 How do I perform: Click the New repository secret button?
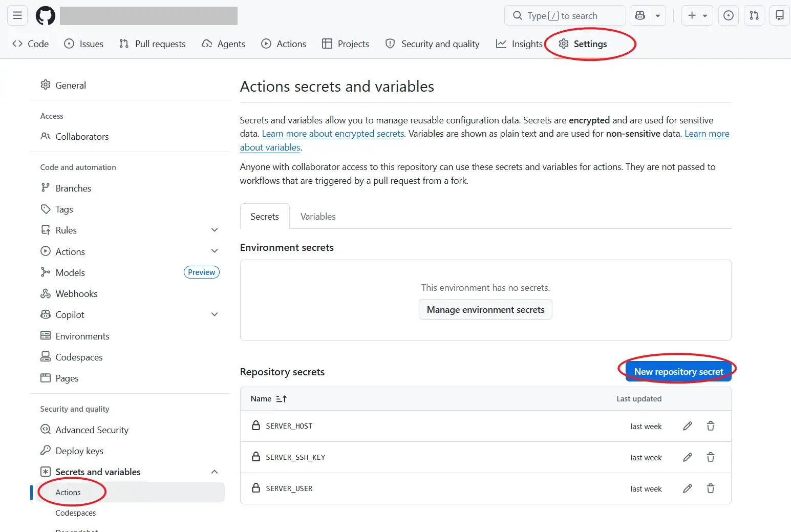pos(678,372)
